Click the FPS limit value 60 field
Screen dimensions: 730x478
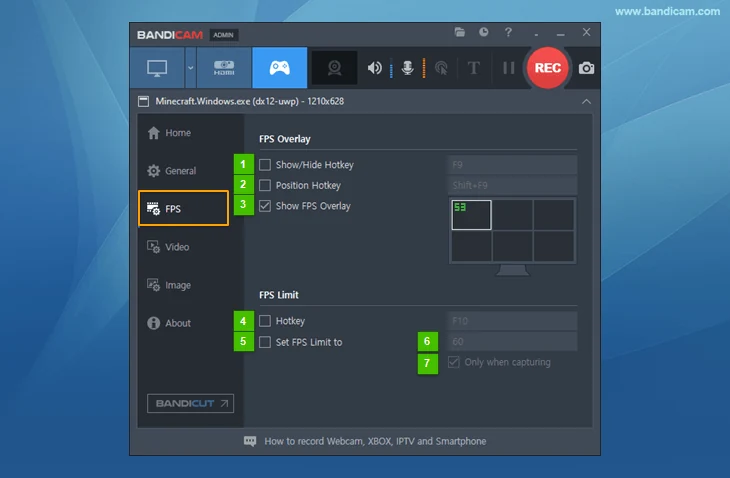click(x=512, y=342)
